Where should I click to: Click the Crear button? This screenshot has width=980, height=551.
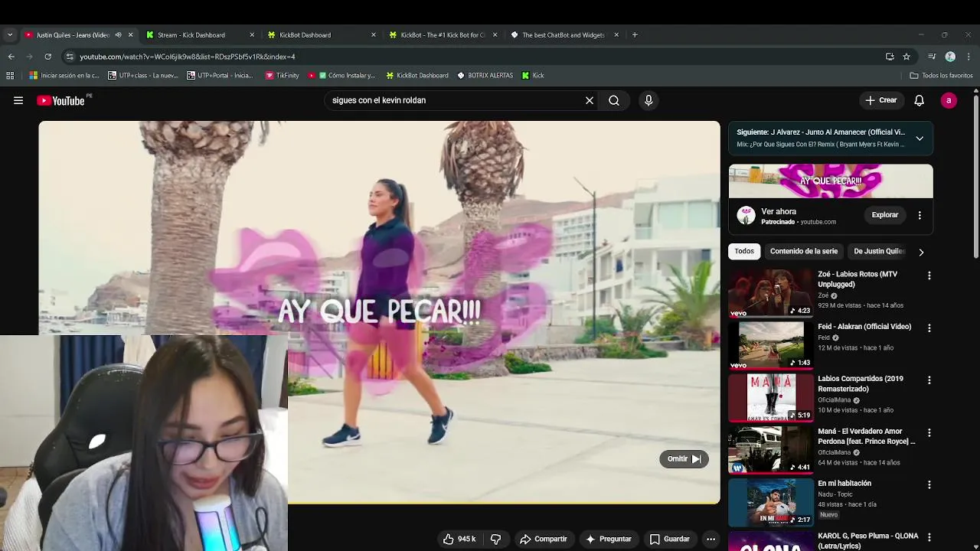[881, 100]
